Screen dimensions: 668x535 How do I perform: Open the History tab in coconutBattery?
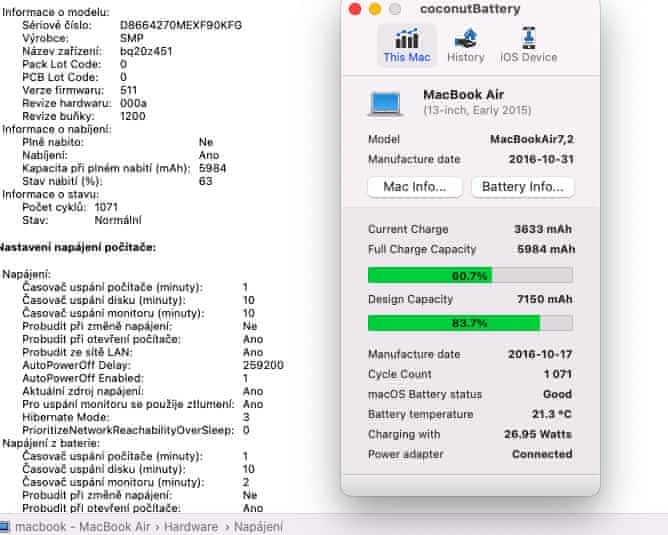[466, 45]
